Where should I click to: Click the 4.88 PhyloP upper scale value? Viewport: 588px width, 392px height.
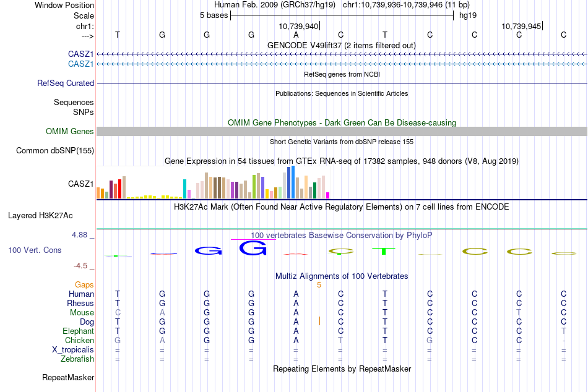click(79, 235)
